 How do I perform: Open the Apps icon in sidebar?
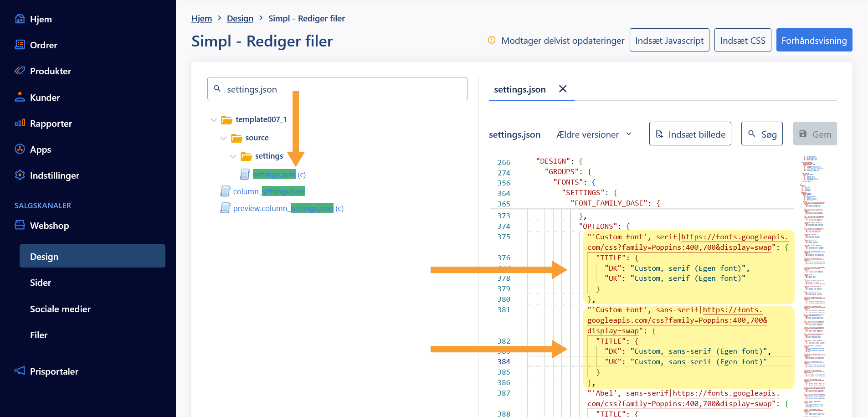click(x=20, y=149)
